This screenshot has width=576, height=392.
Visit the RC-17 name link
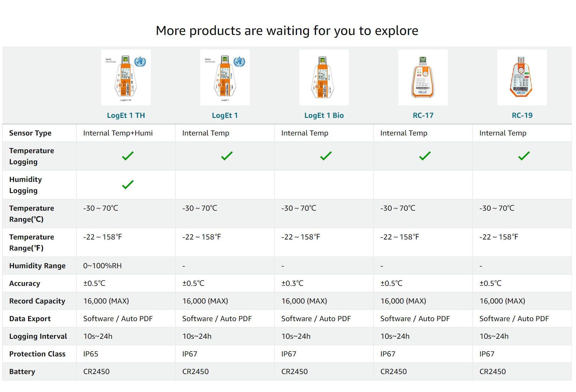[423, 115]
